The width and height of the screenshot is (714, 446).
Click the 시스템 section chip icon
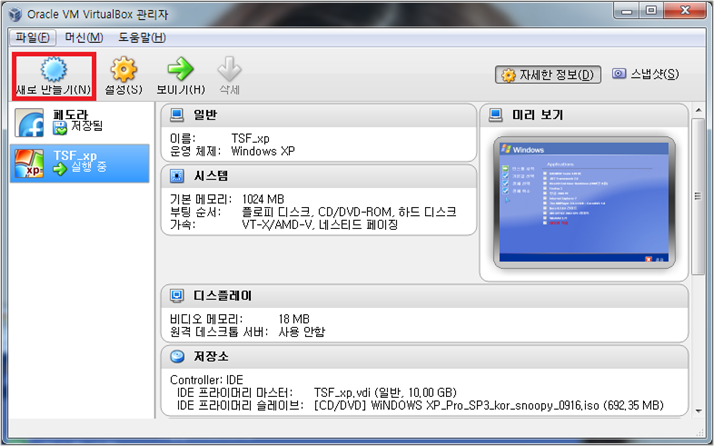[x=177, y=176]
